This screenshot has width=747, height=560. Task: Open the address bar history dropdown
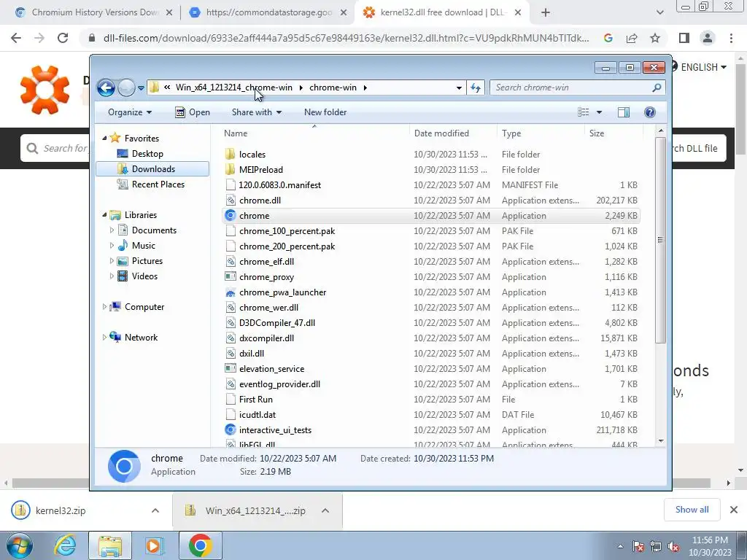[x=459, y=87]
